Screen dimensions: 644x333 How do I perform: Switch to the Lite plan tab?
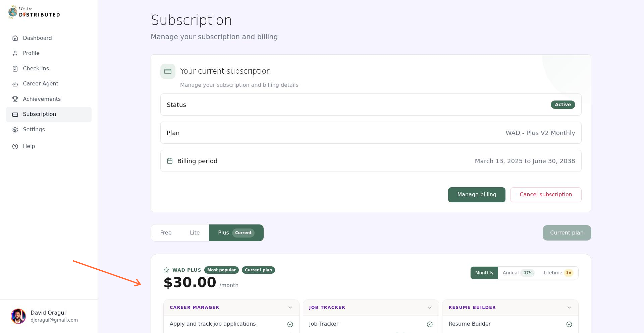(x=195, y=233)
